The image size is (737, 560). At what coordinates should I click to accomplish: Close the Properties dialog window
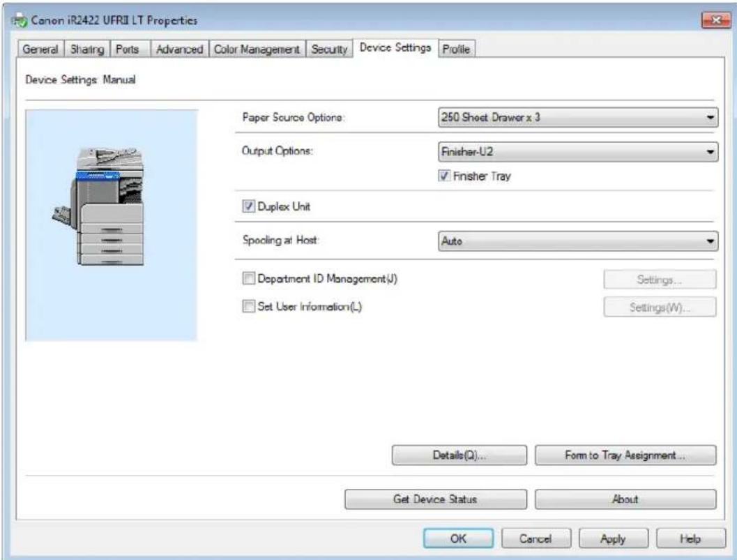tap(716, 20)
